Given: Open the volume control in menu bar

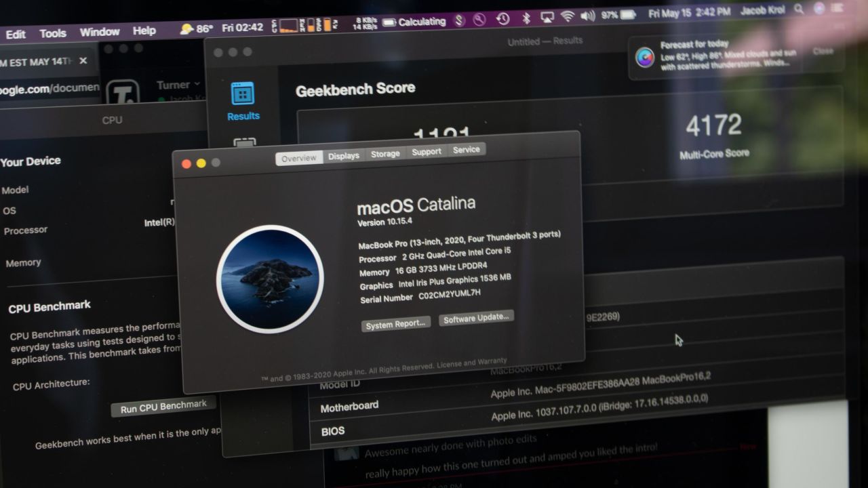Looking at the screenshot, I should (x=587, y=16).
